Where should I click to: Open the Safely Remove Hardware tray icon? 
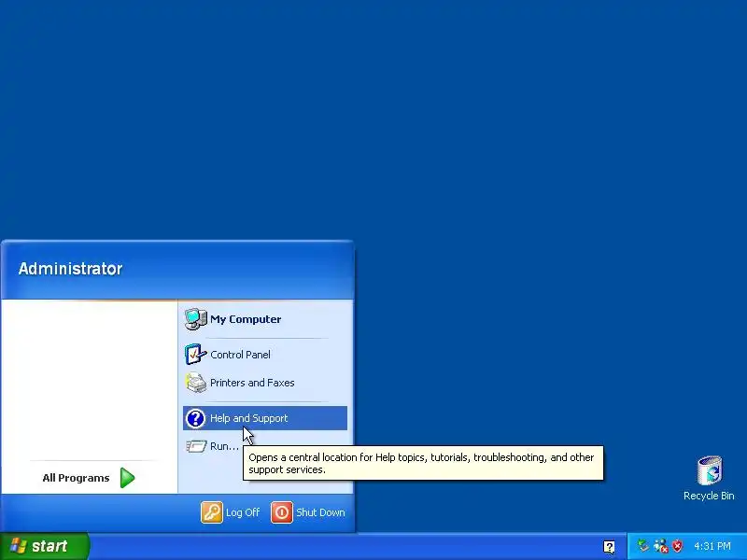coord(643,546)
